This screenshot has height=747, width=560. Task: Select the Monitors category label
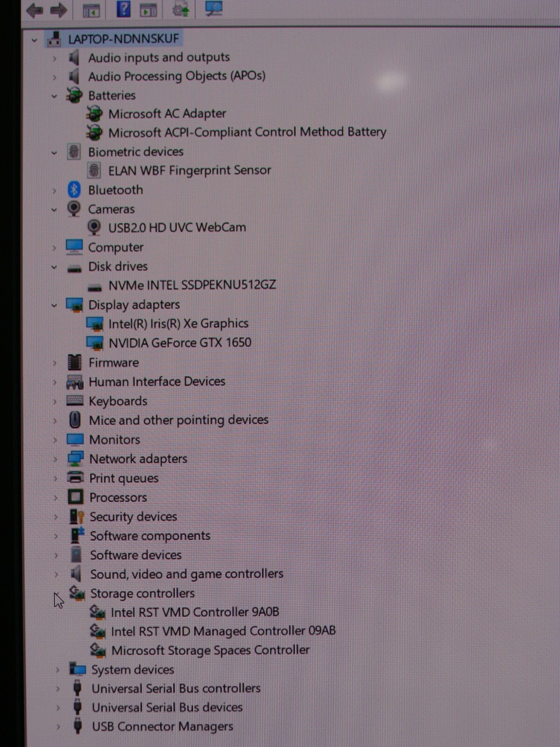tap(115, 439)
